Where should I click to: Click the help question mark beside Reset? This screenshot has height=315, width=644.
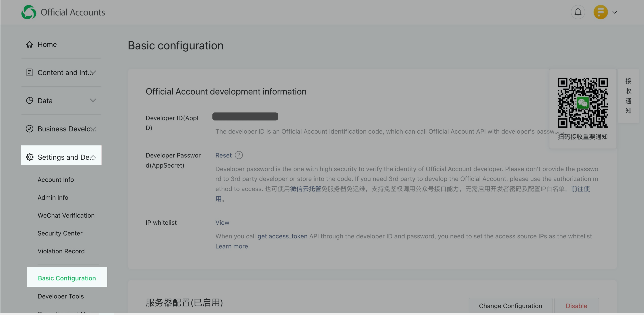tap(239, 155)
